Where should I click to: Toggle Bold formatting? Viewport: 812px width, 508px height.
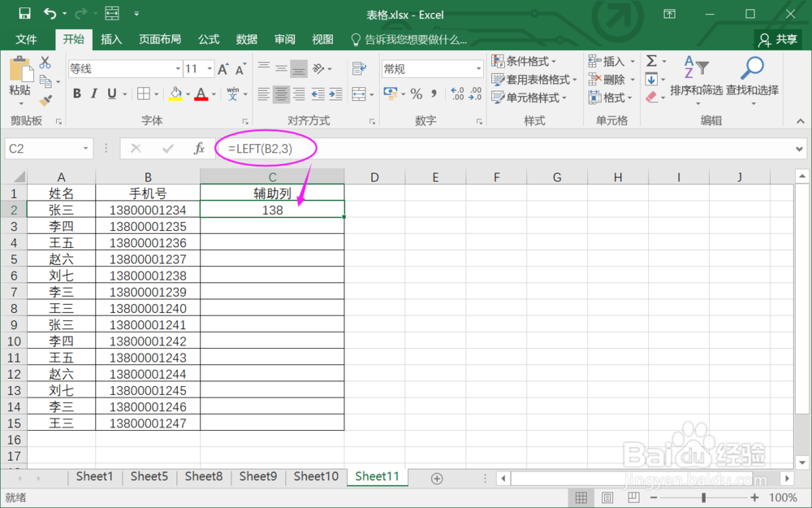(x=76, y=93)
